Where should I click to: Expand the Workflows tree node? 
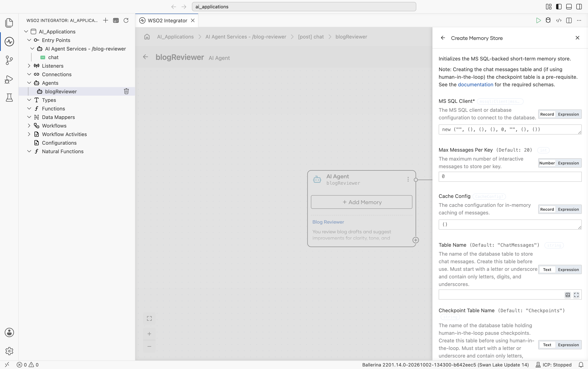coord(29,125)
